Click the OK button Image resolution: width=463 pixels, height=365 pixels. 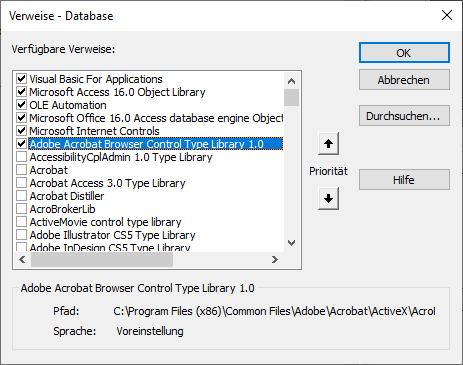404,53
